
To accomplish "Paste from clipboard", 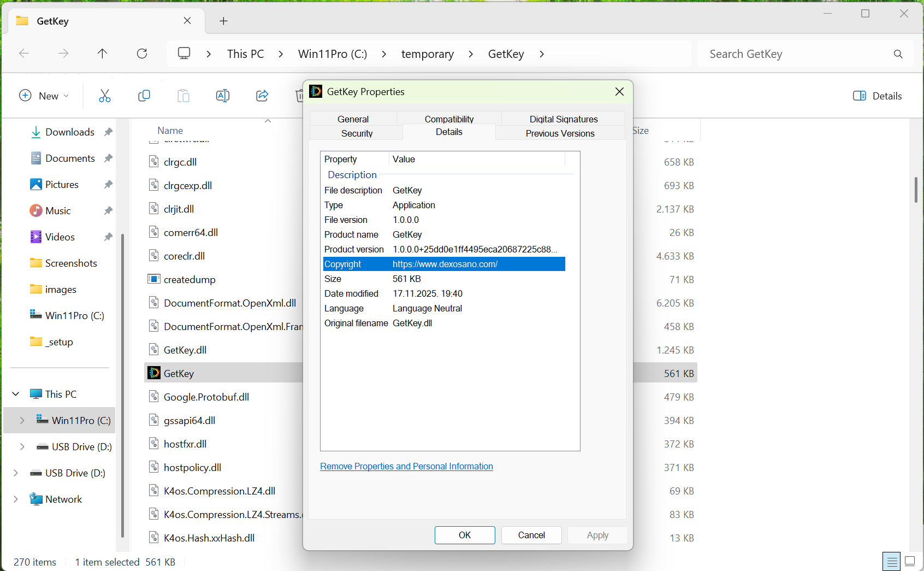I will click(x=183, y=96).
